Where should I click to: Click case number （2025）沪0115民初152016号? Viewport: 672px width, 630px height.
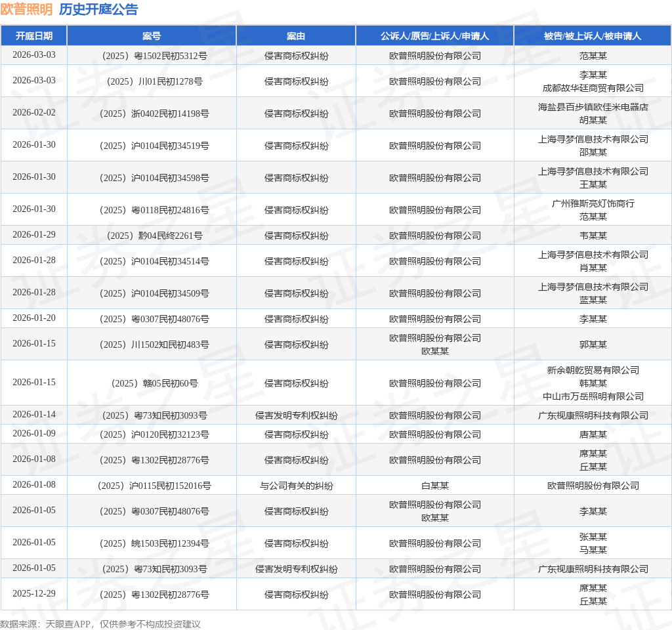[x=155, y=486]
